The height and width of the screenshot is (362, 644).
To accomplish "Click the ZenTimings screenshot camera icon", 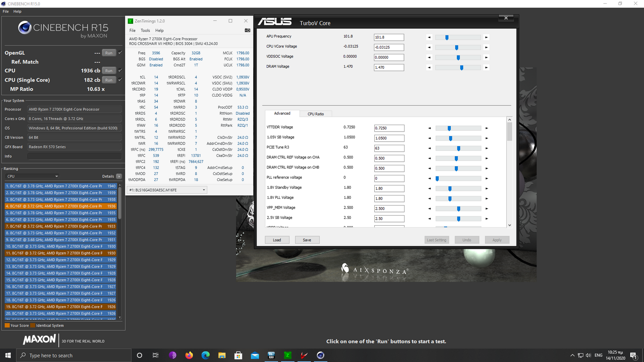I will click(x=248, y=30).
